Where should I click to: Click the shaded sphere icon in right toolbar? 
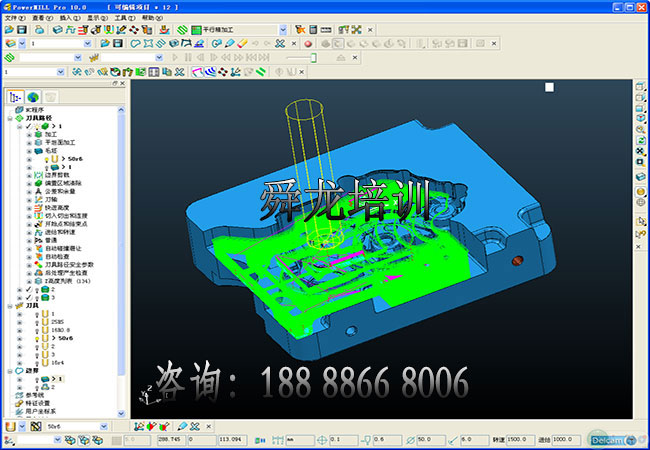640,192
